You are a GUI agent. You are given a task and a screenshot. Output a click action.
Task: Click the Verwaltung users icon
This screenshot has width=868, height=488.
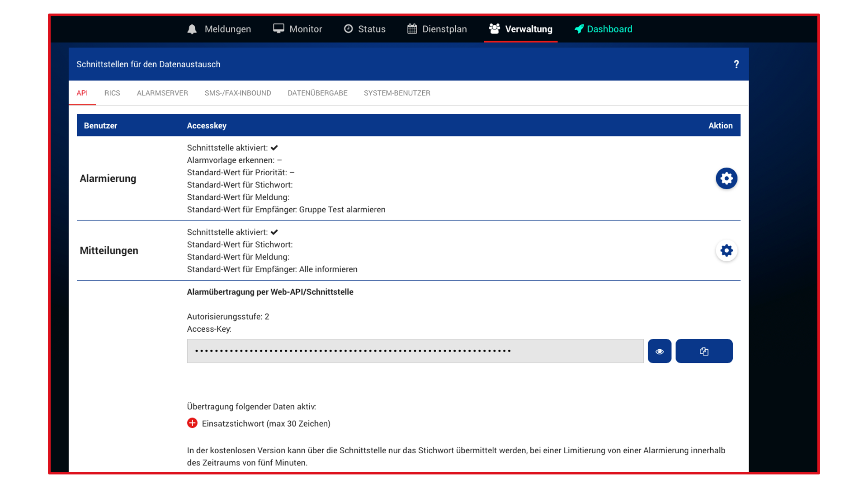[x=494, y=28]
